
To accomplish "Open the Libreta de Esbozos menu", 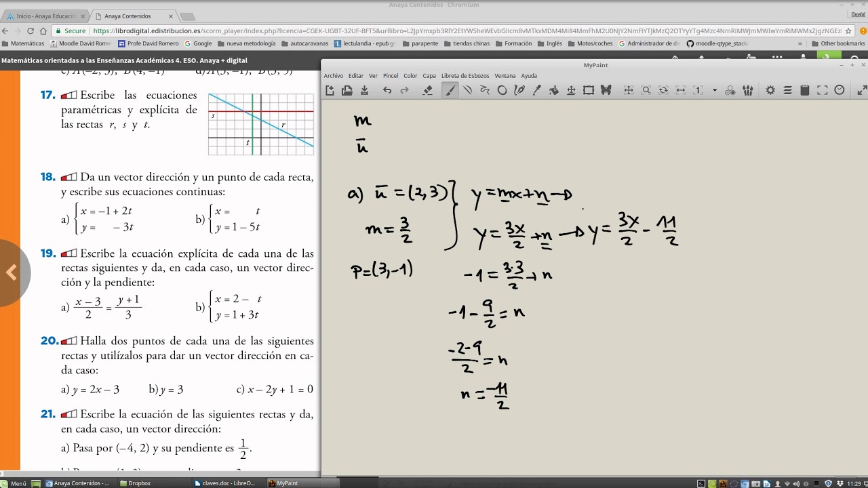I will pyautogui.click(x=465, y=76).
